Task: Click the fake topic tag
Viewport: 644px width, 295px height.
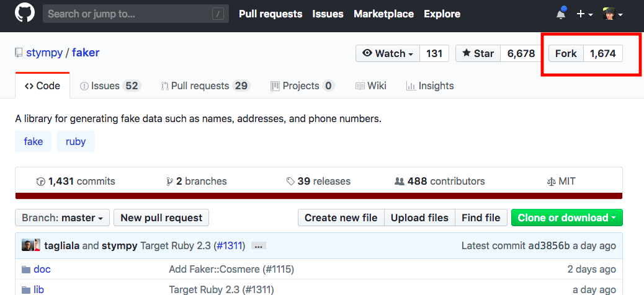Action: click(x=34, y=141)
